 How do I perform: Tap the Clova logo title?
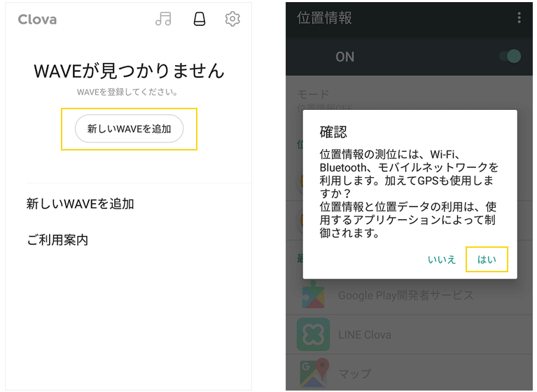37,20
